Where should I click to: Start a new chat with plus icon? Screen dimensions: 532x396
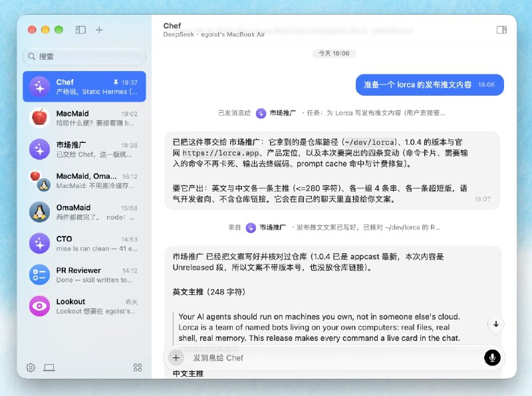[x=99, y=30]
